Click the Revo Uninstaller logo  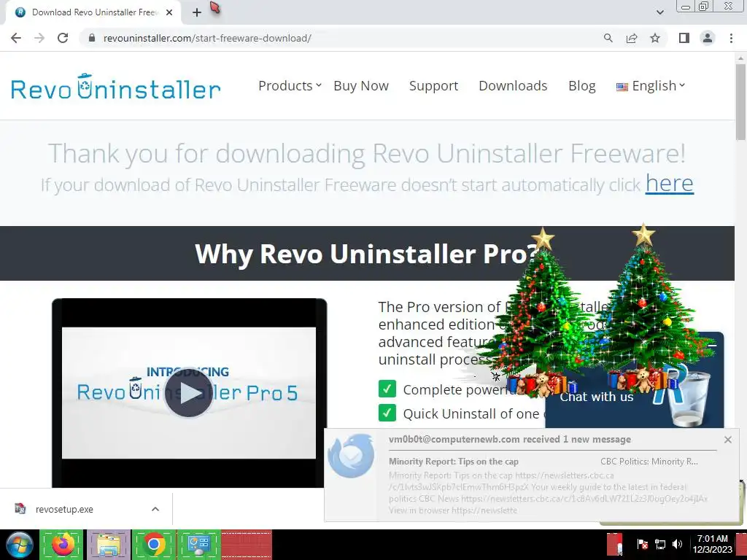click(116, 87)
